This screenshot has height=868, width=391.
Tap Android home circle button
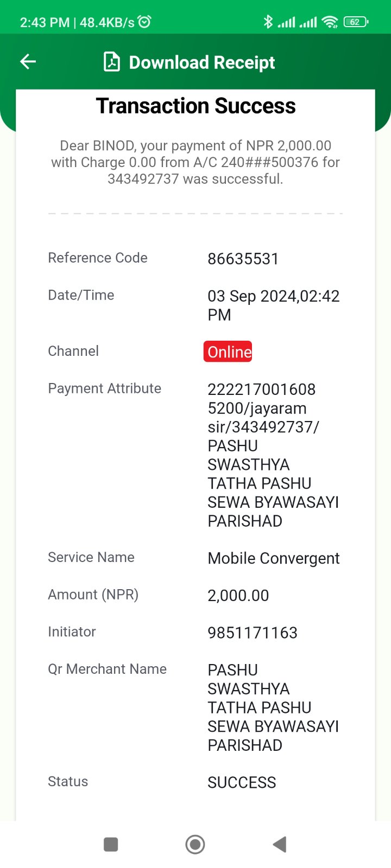pyautogui.click(x=195, y=844)
